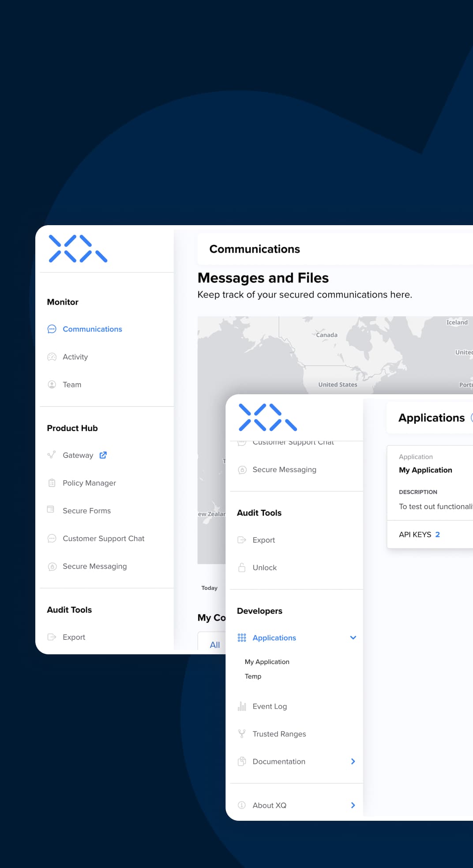Viewport: 473px width, 868px height.
Task: Select Applications under Developers
Action: 274,638
